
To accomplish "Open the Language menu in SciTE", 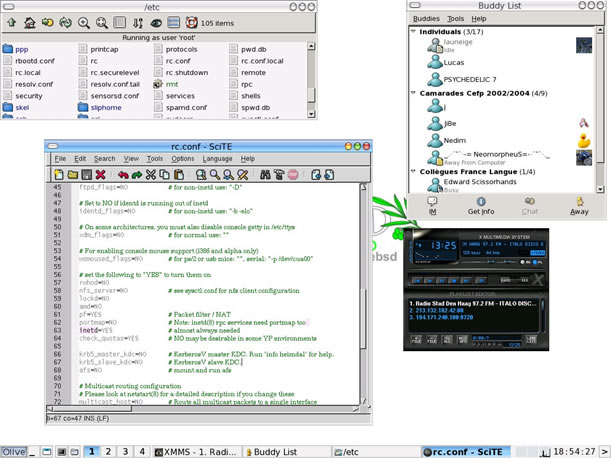I will coord(217,158).
